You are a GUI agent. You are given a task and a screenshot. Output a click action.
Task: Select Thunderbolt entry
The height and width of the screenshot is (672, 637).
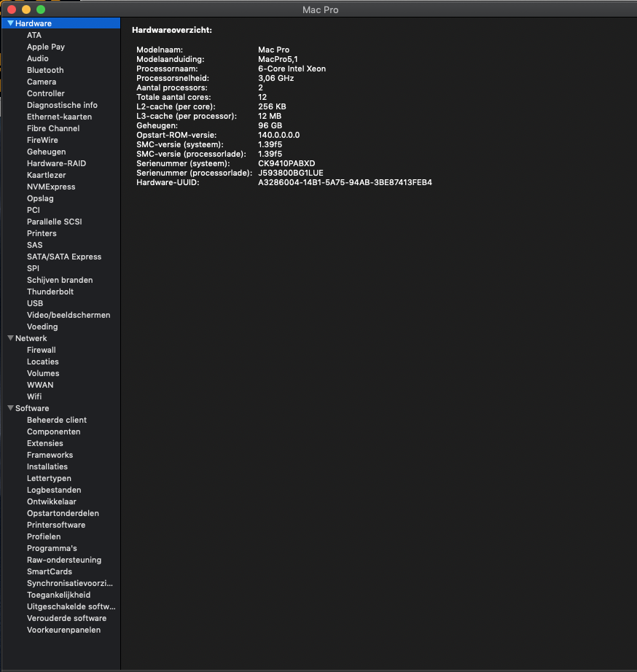pyautogui.click(x=50, y=292)
